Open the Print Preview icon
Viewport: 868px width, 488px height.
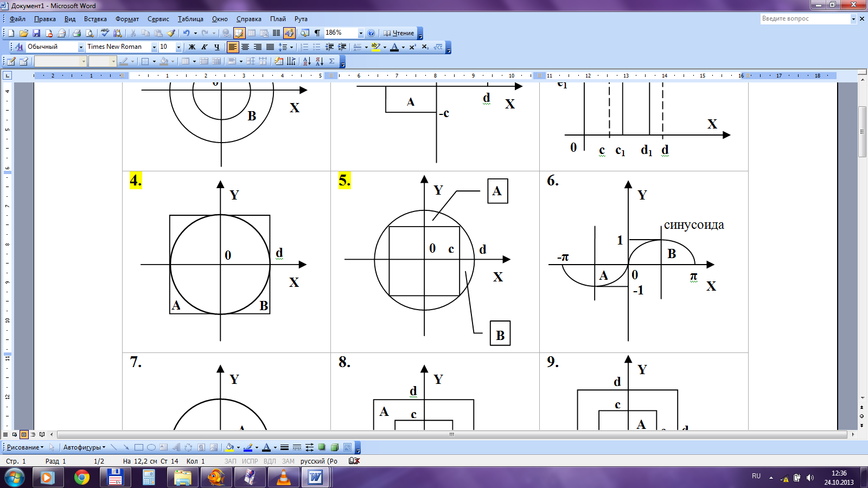[90, 33]
